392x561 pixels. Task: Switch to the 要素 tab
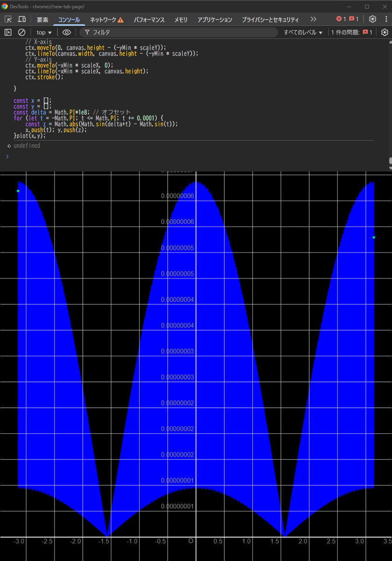tap(43, 20)
